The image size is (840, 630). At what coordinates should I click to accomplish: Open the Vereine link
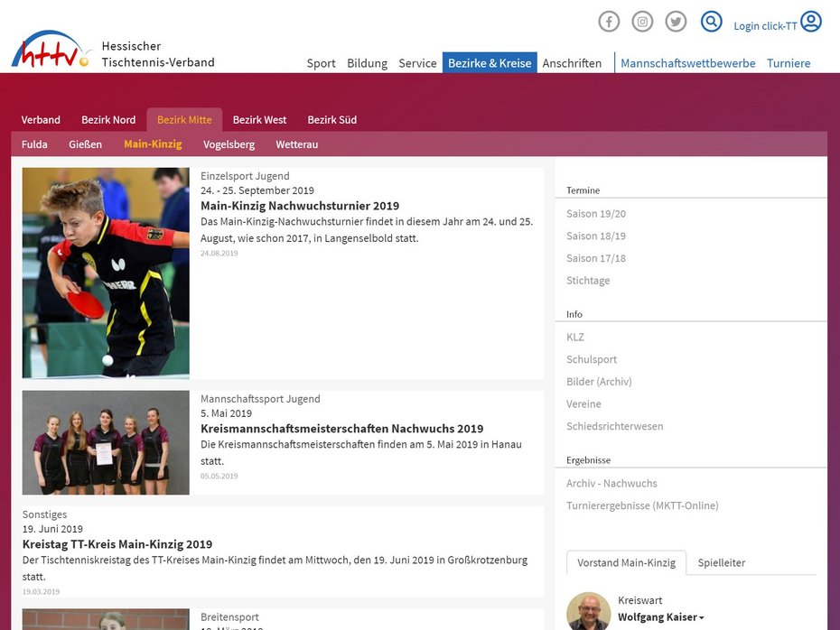[583, 404]
